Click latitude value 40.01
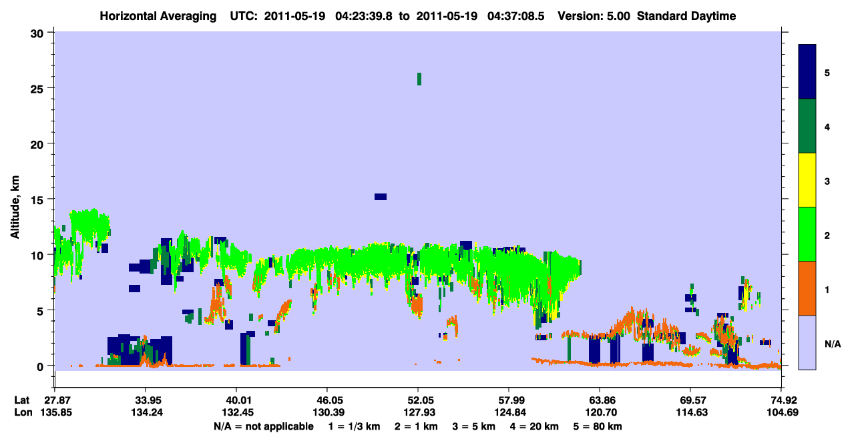 [x=236, y=400]
